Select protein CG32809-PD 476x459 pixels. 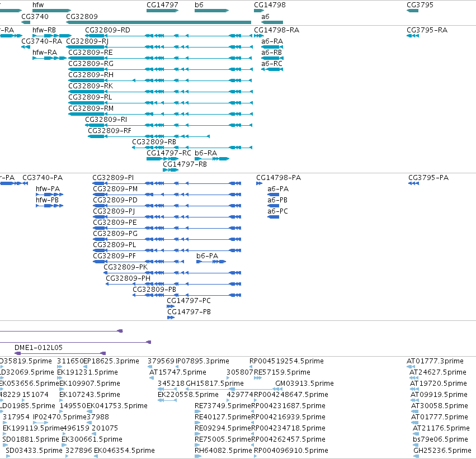115,200
